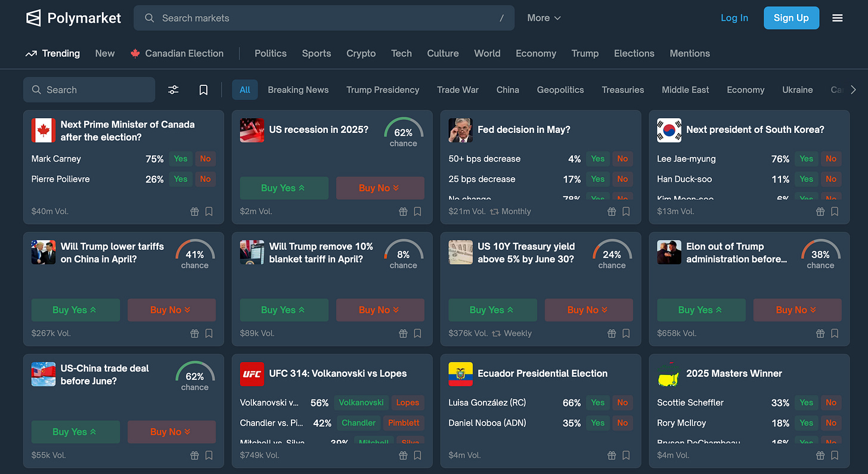
Task: Click the maple leaf Canadian Election icon
Action: click(x=135, y=54)
